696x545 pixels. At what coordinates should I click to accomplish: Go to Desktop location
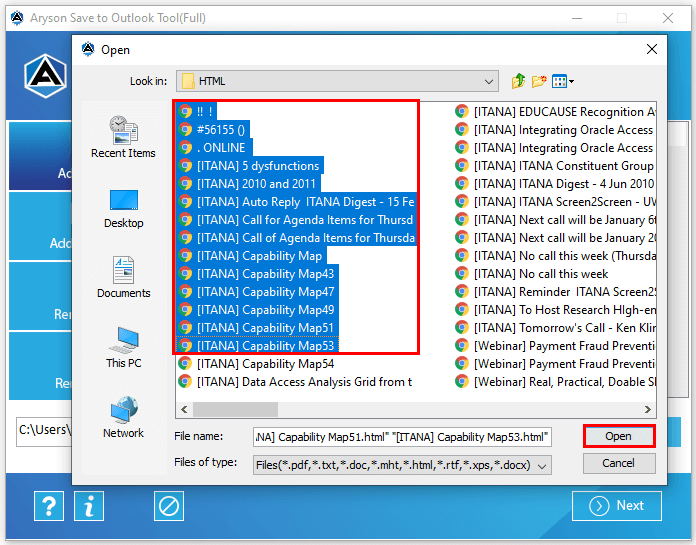123,209
